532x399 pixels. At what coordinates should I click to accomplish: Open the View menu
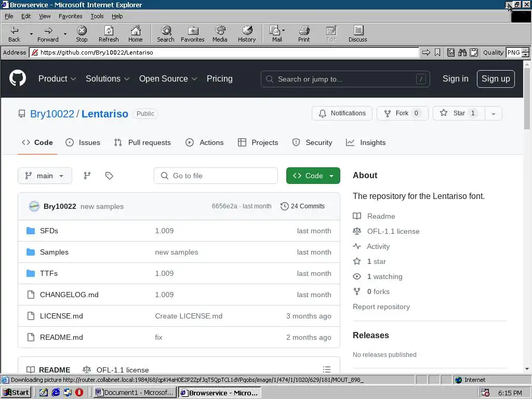pos(45,16)
